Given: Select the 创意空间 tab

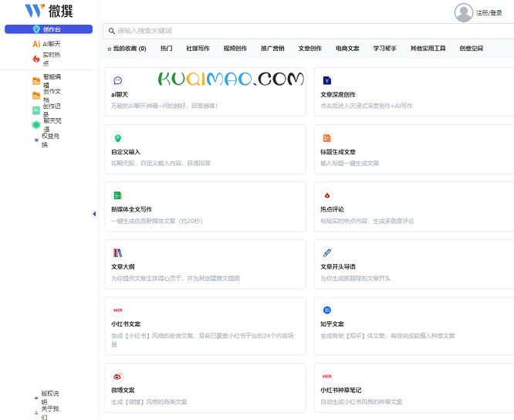Looking at the screenshot, I should coord(471,49).
